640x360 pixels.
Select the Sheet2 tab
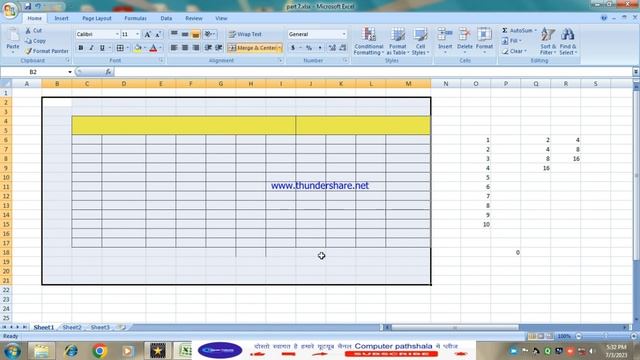pos(72,327)
